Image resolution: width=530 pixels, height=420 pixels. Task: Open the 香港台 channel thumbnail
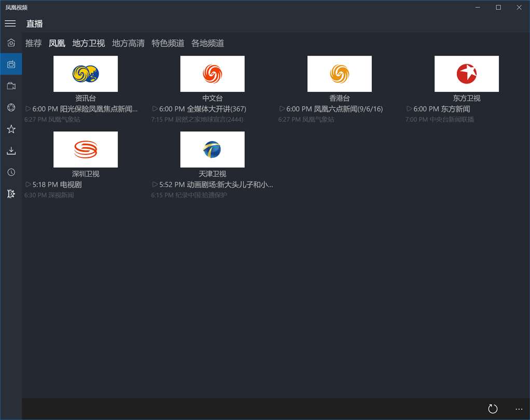[x=339, y=74]
